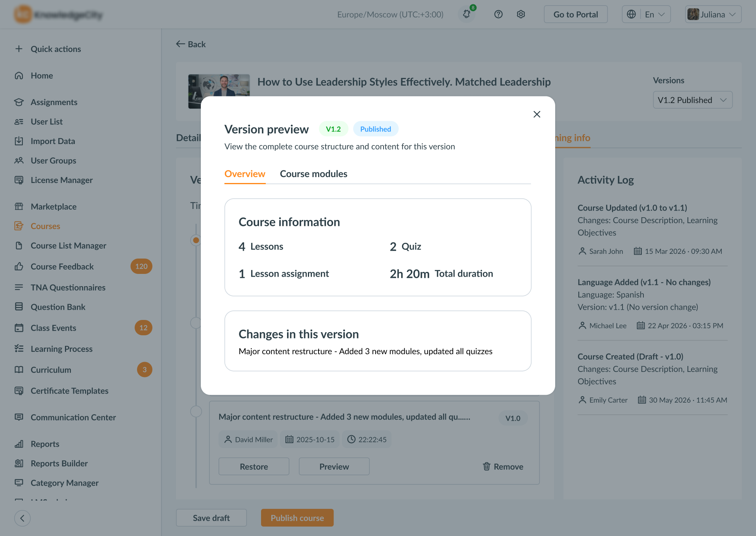Click the help question mark icon

pos(498,14)
